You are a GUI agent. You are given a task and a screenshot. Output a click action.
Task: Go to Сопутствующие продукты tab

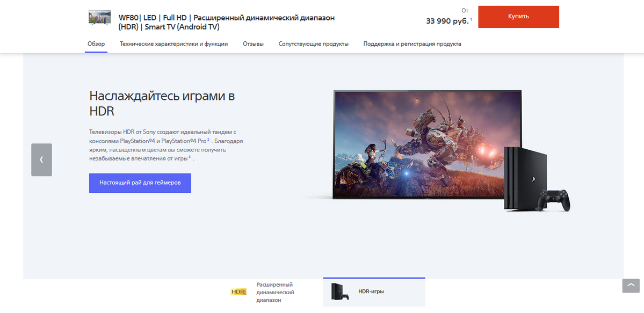tap(313, 44)
